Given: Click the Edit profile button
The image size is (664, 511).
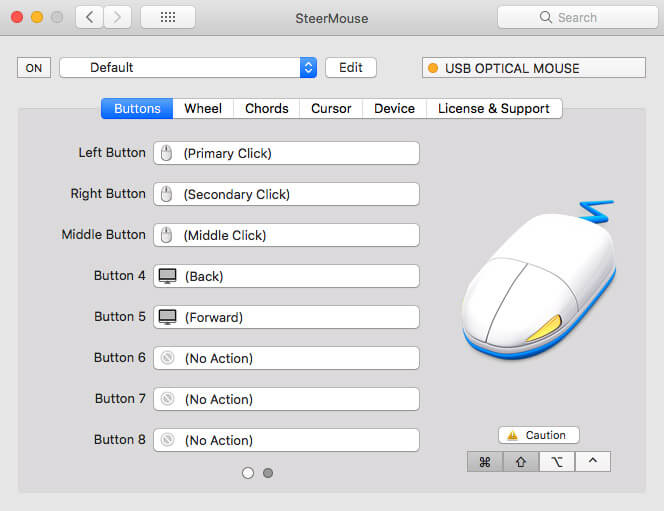Looking at the screenshot, I should (351, 68).
